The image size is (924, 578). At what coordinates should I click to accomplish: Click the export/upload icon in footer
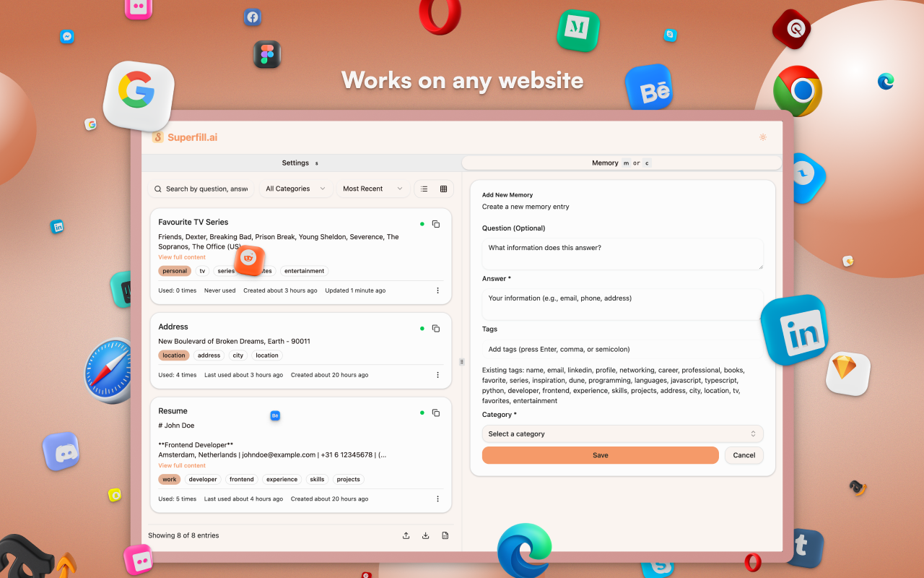(x=406, y=535)
